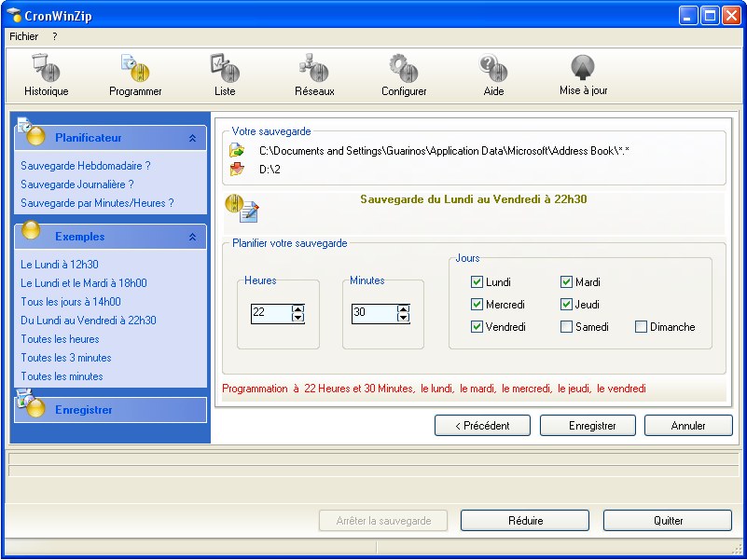The image size is (747, 560).
Task: Click the Enregistrer sidebar disk icon
Action: (x=30, y=403)
